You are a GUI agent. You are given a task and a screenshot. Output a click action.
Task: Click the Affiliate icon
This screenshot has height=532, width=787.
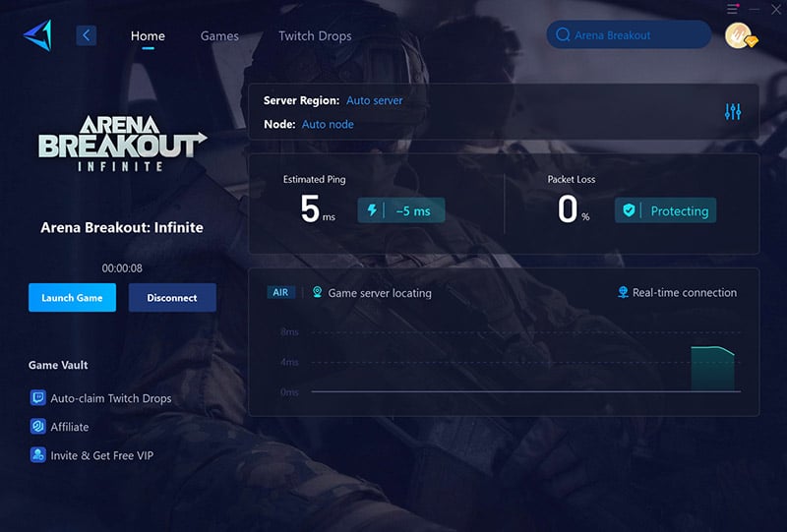(37, 427)
